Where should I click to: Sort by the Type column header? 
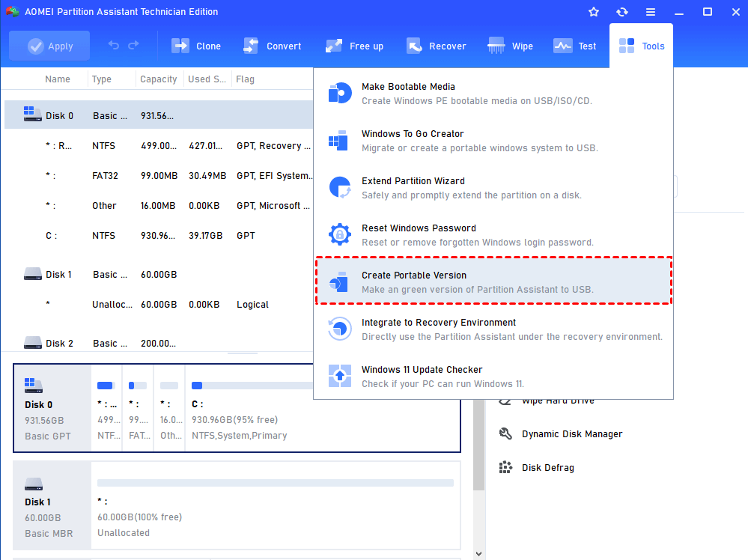(102, 79)
